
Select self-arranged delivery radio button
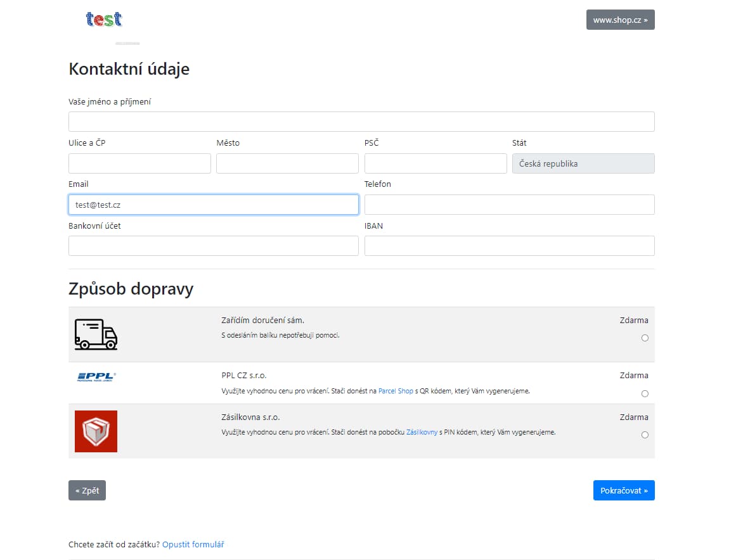[x=645, y=338]
